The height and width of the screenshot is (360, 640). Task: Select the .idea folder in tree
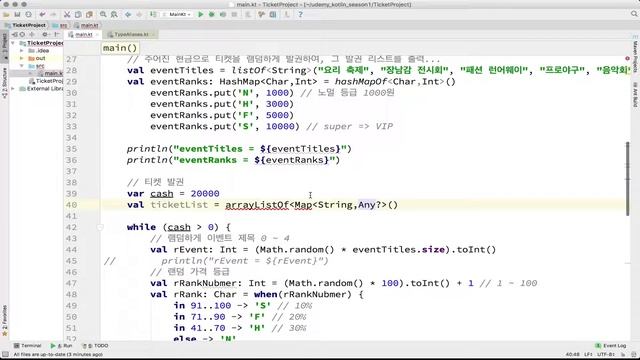click(x=39, y=51)
